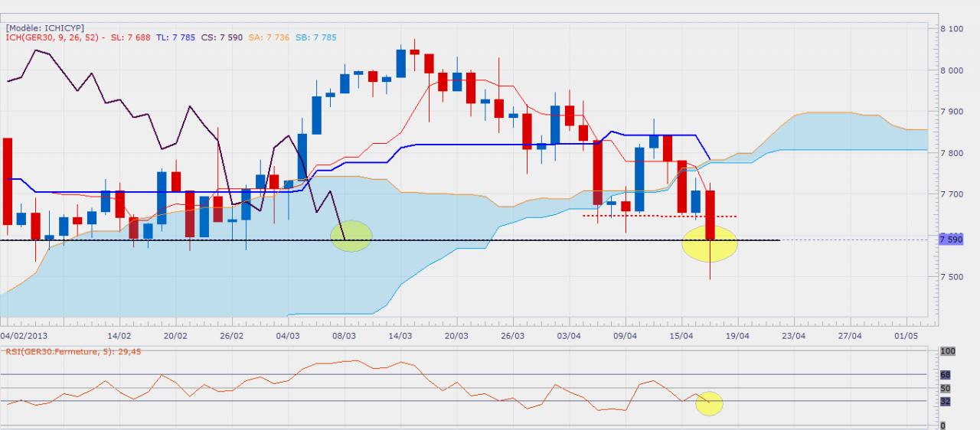980x430 pixels.
Task: Click the 7 800 price axis label
Action: [x=952, y=153]
